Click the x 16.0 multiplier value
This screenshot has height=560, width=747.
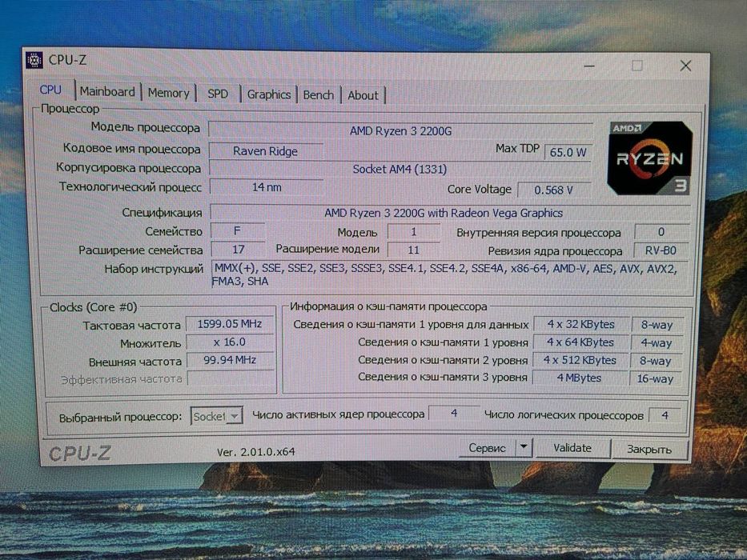point(230,342)
